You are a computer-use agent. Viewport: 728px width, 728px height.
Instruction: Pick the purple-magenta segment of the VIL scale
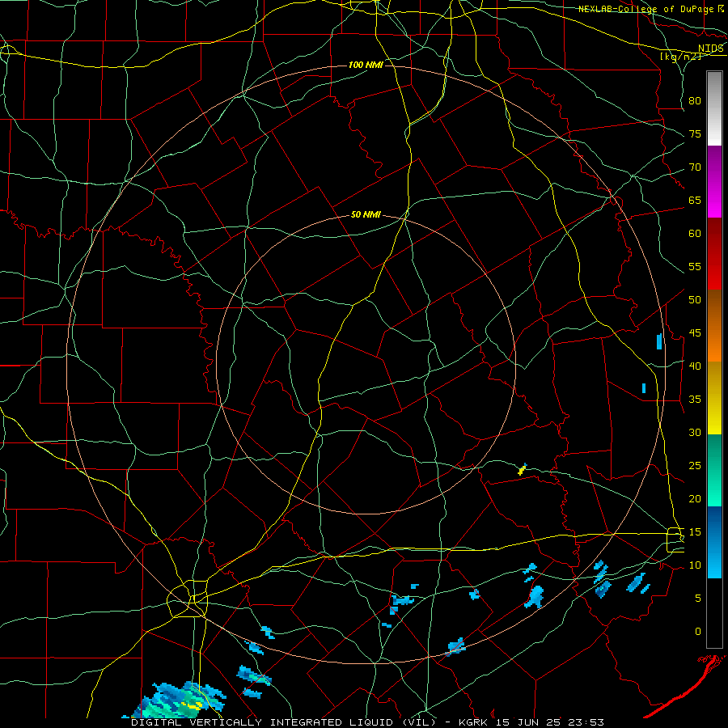pyautogui.click(x=714, y=181)
